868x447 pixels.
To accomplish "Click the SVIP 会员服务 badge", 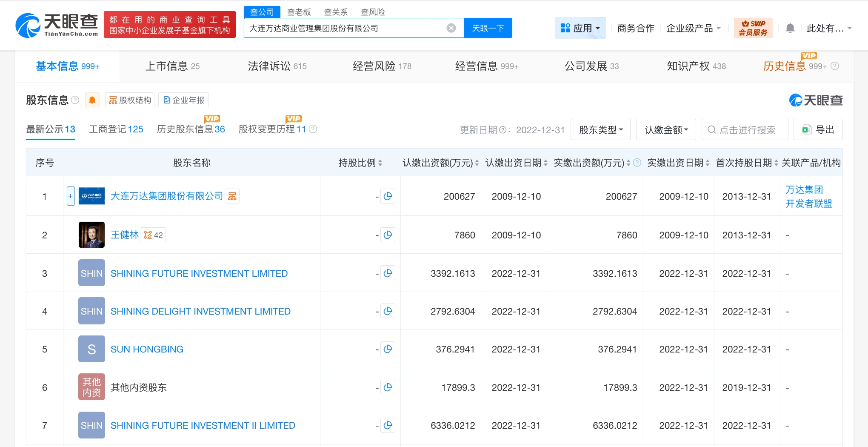I will [753, 28].
